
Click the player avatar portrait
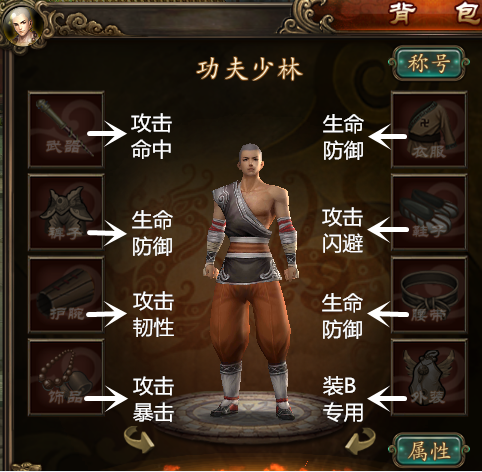23,27
